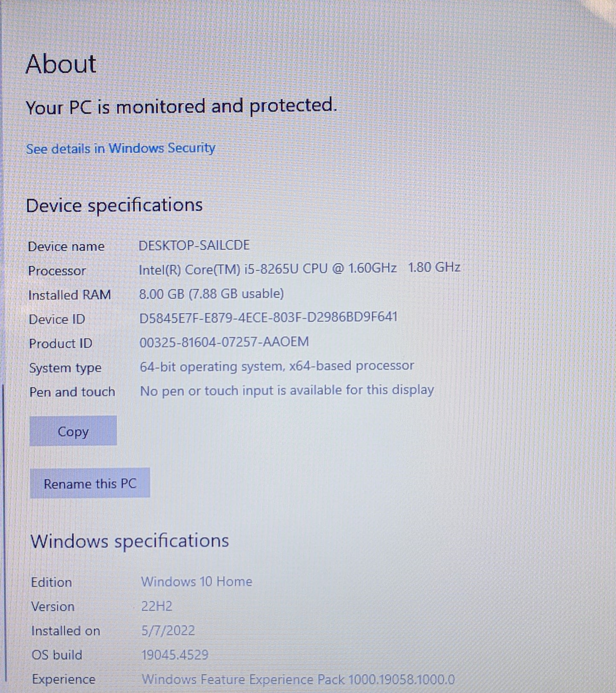
Task: Select 'Your PC is monitored and protected.' text
Action: pyautogui.click(x=181, y=106)
